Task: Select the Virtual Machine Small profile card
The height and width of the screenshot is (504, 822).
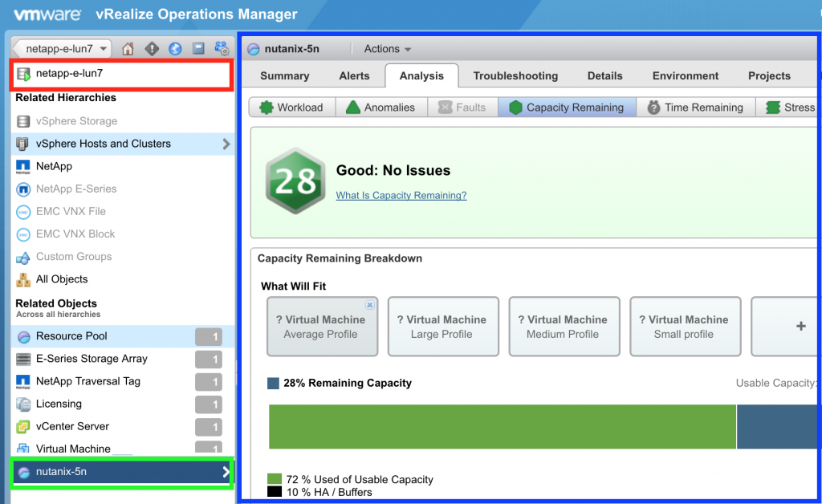Action: (x=686, y=327)
